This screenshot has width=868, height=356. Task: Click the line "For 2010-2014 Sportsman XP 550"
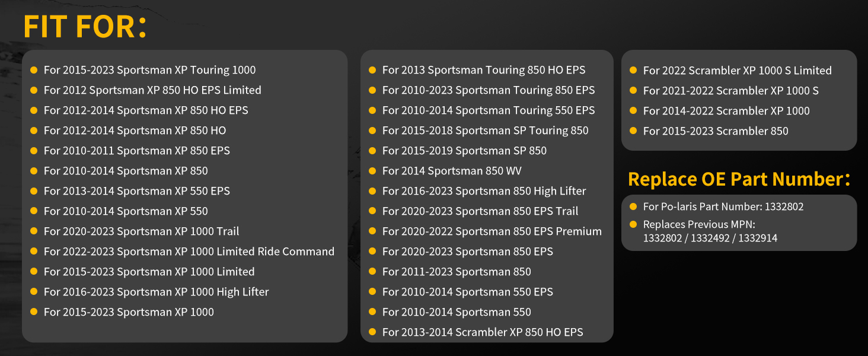pos(126,211)
